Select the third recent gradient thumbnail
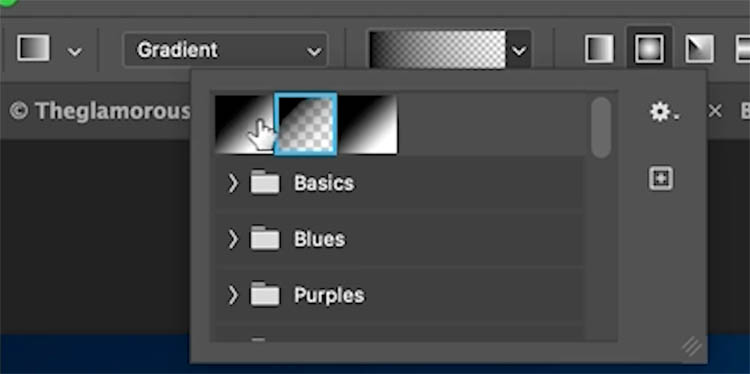The image size is (750, 374). pyautogui.click(x=367, y=124)
